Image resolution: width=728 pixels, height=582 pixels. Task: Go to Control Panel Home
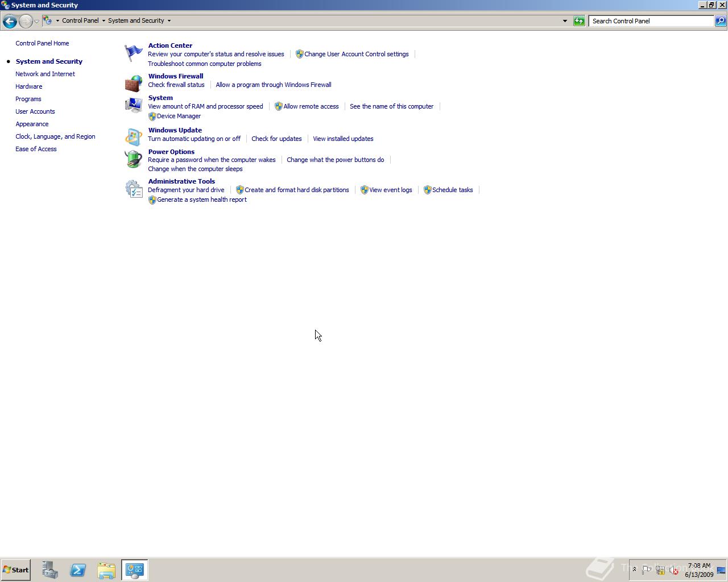[42, 43]
